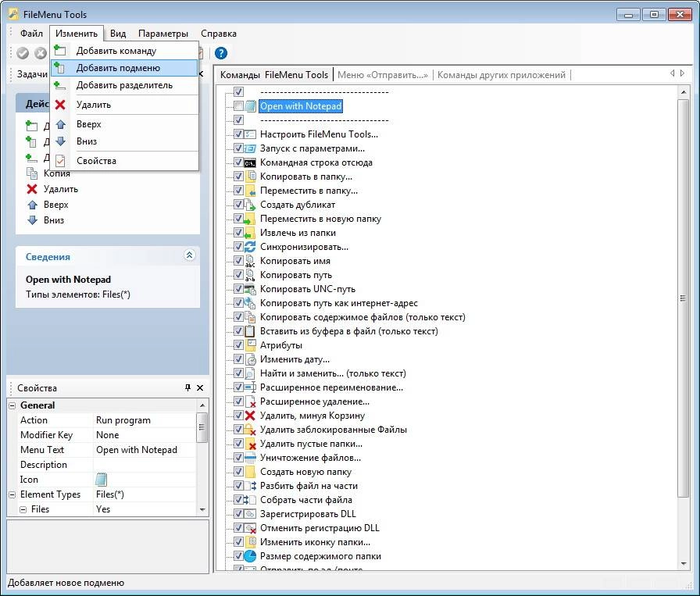Viewport: 700px width, 596px height.
Task: Click Удалить in the Действия panel
Action: [61, 189]
